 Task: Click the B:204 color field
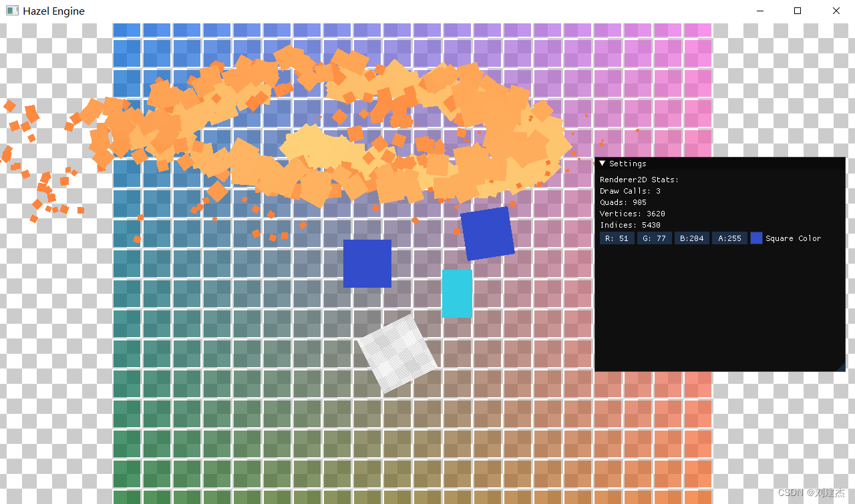click(692, 238)
